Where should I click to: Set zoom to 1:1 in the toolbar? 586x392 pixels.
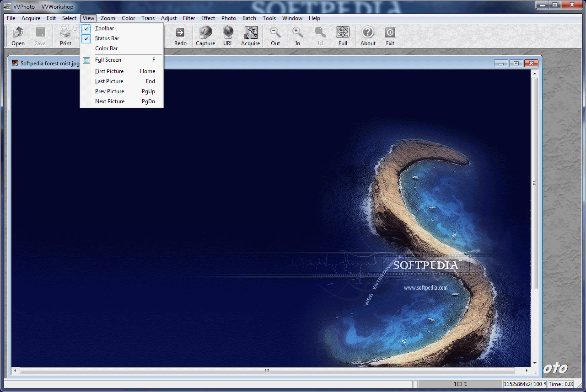point(320,36)
